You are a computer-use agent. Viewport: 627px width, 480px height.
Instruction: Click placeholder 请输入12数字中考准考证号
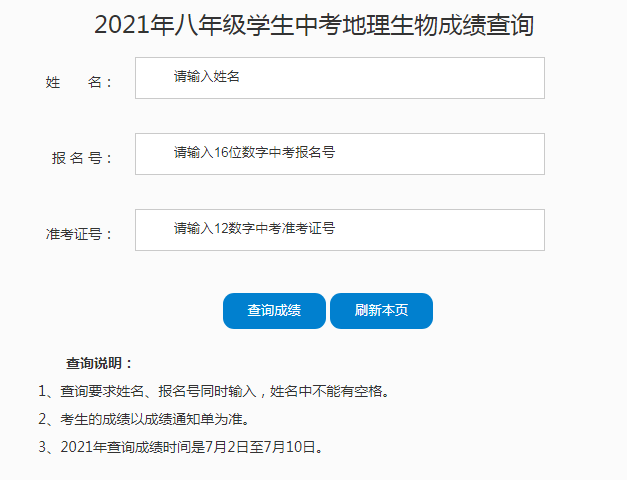tap(254, 229)
